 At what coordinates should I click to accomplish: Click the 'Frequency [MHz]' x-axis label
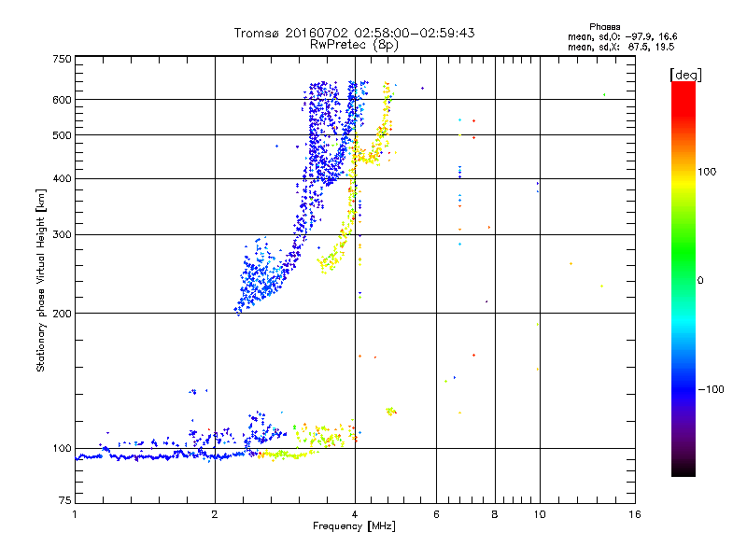(x=354, y=526)
